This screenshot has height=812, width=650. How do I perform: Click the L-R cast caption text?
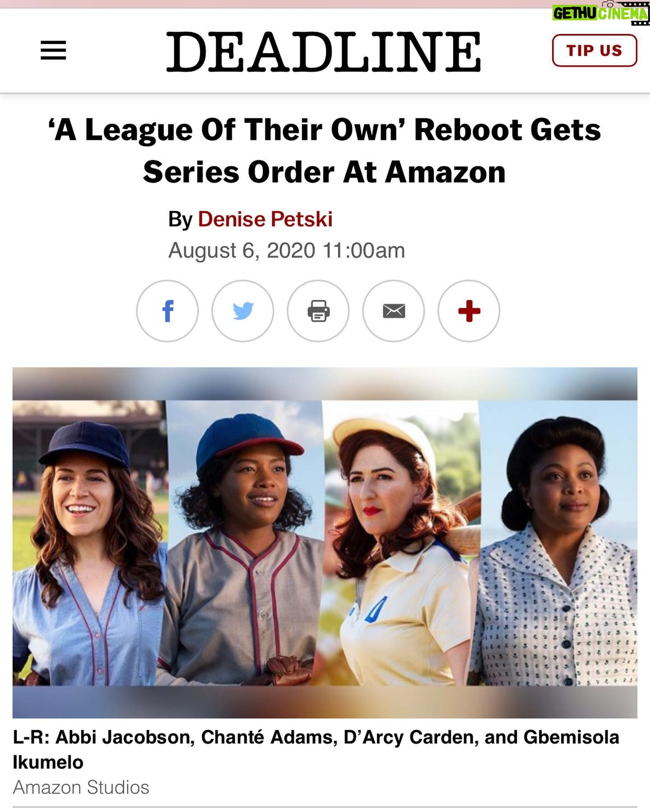(316, 749)
